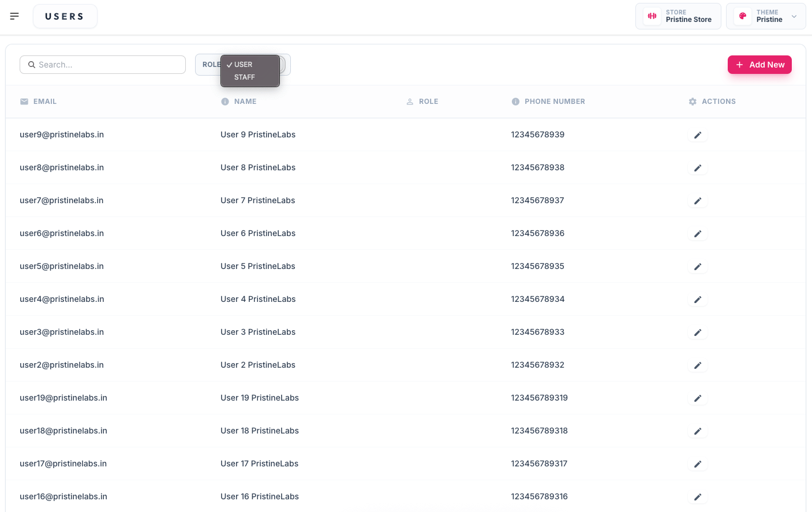Click the info icon beside the NAME header
Screen dimensions: 812x512
pos(224,101)
